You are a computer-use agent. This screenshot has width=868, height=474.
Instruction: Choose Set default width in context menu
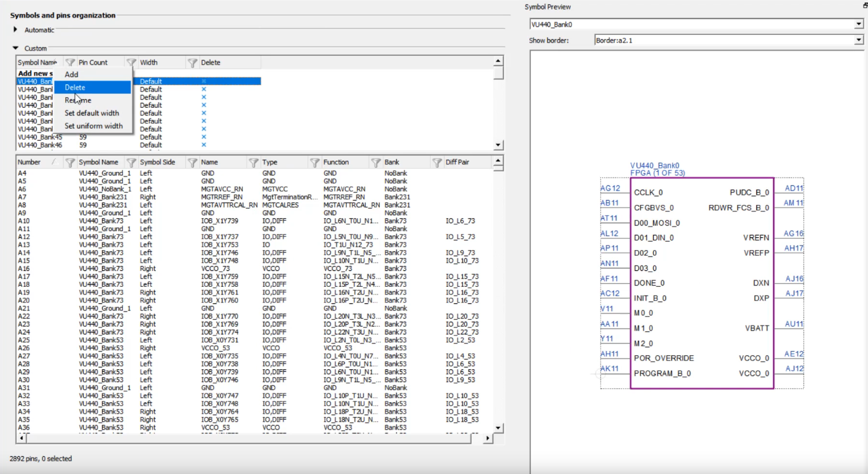91,113
